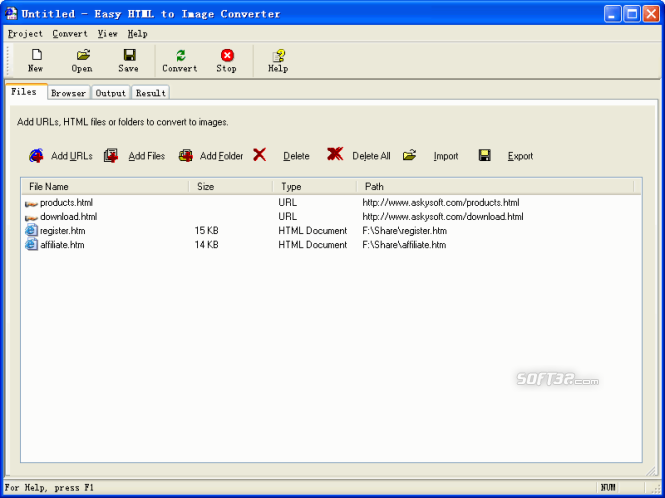Switch to the Files tab
Screen dimensions: 665x498
pyautogui.click(x=24, y=92)
